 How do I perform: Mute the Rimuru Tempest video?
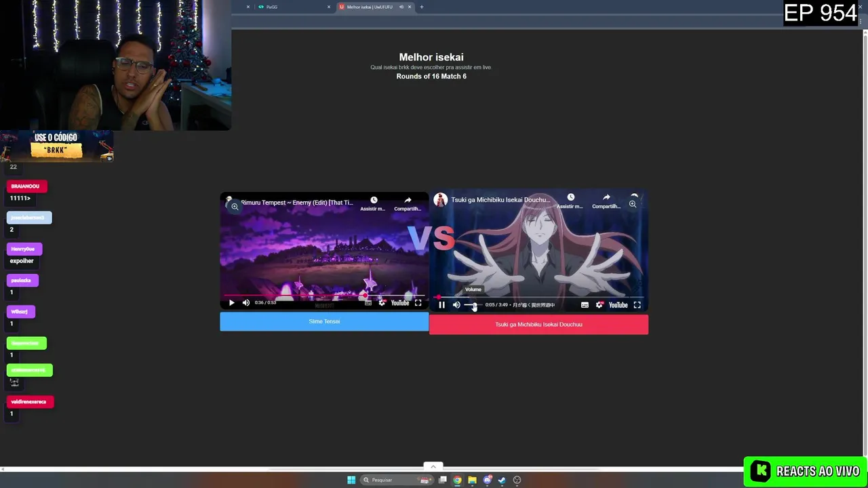pyautogui.click(x=245, y=303)
